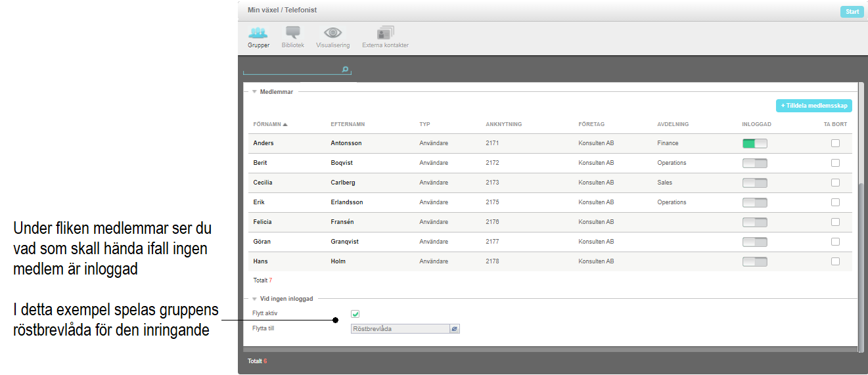Click Finance department cell
868x375 pixels.
point(668,143)
